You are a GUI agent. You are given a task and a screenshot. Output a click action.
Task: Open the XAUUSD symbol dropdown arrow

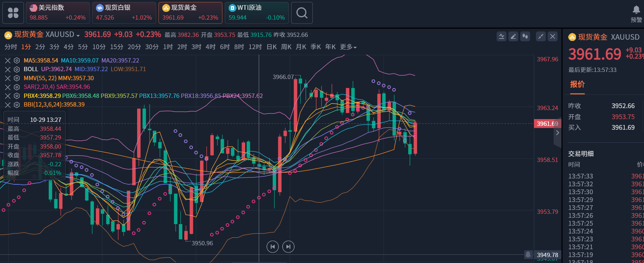point(78,35)
